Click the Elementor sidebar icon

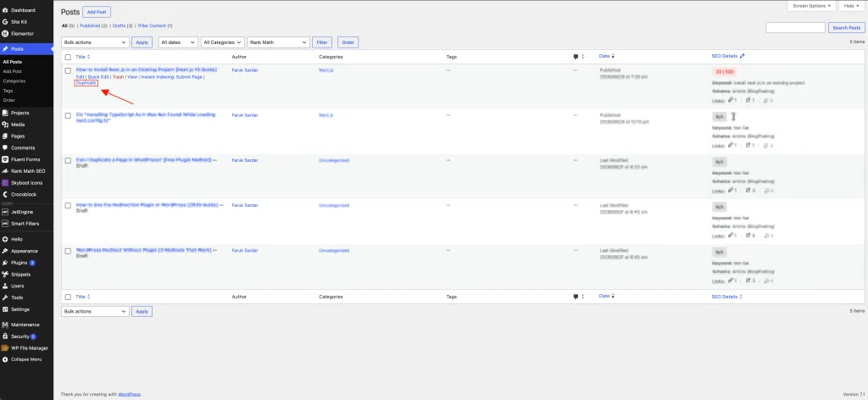point(5,33)
